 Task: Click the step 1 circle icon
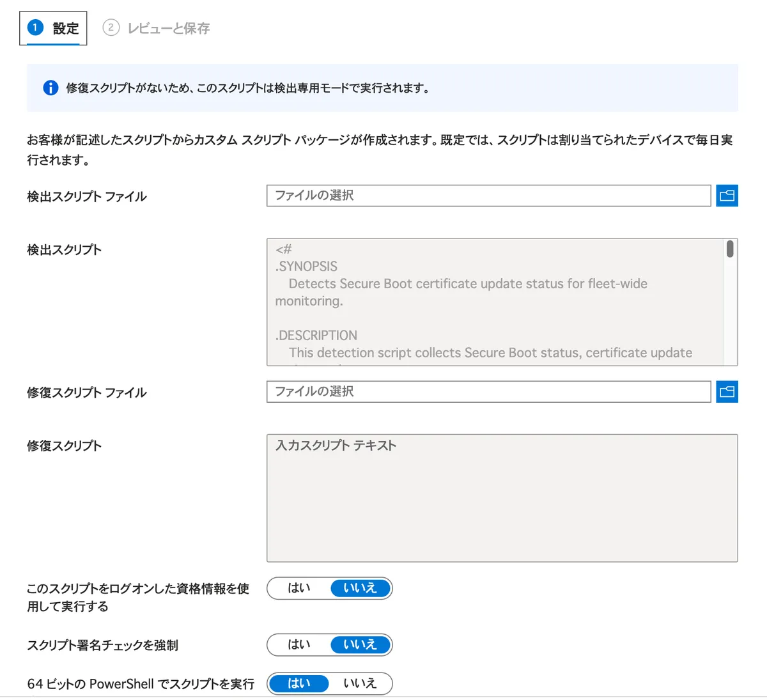(x=35, y=27)
